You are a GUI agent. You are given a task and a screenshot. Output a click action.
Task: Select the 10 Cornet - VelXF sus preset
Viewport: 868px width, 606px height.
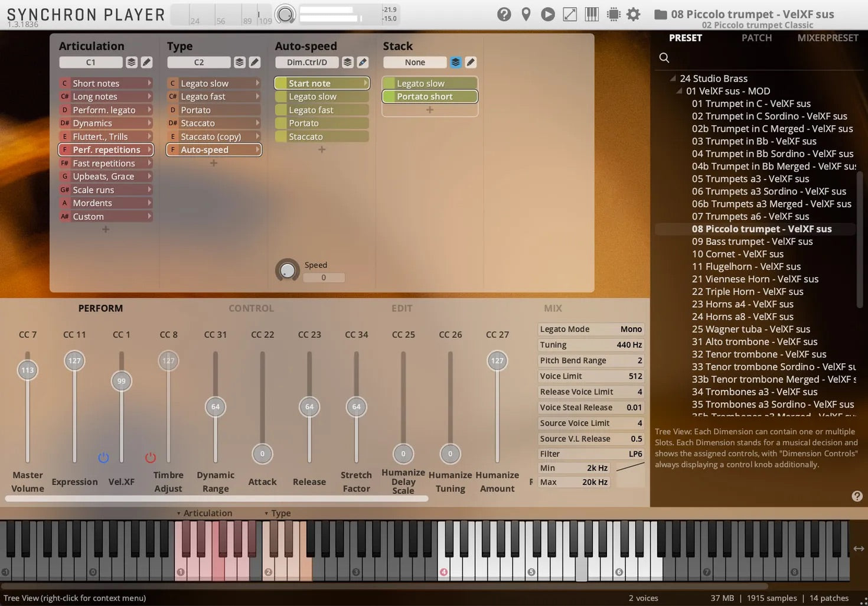738,254
